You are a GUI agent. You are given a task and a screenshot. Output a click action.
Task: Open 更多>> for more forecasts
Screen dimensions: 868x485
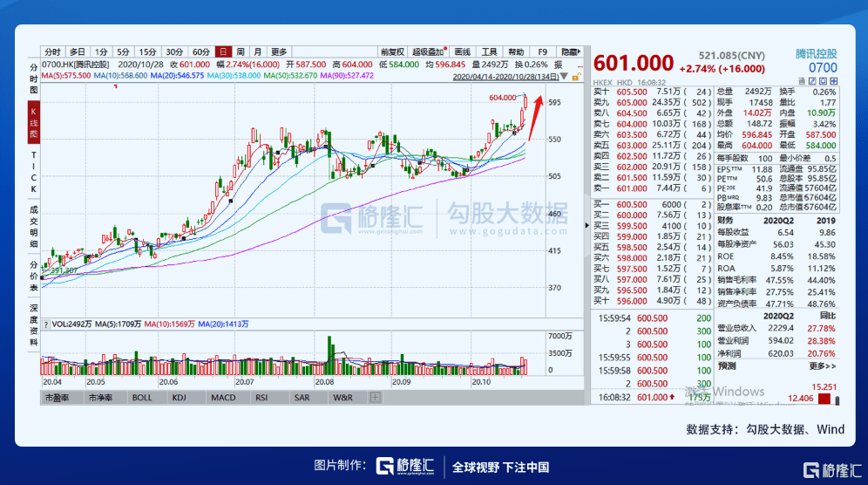pyautogui.click(x=823, y=365)
